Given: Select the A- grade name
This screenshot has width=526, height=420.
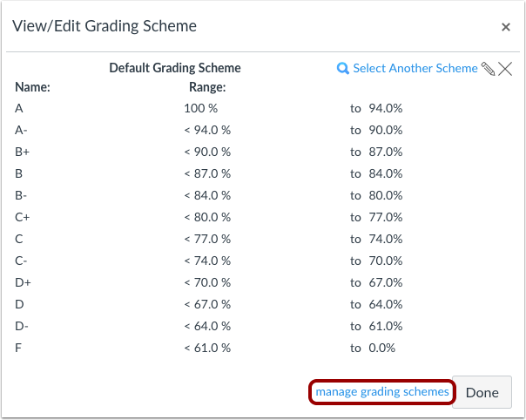Looking at the screenshot, I should click(21, 130).
